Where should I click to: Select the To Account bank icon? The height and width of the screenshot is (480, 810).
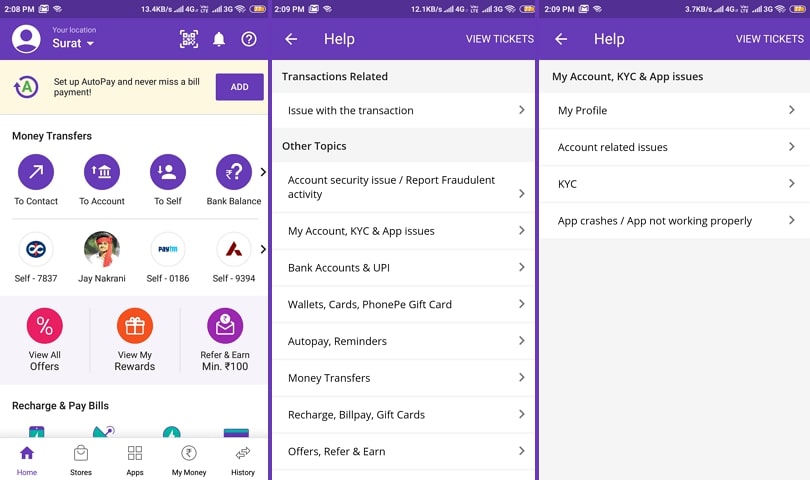102,172
